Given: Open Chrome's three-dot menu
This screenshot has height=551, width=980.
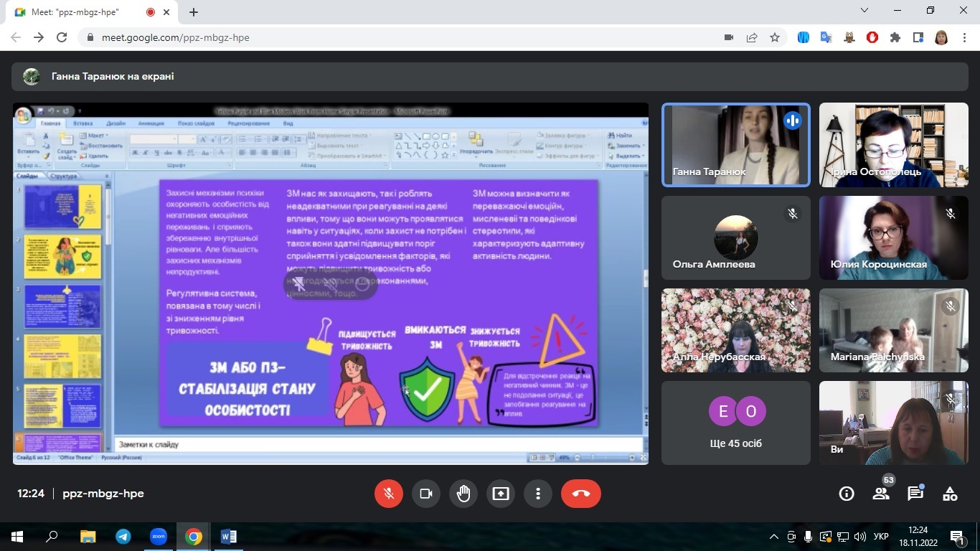Looking at the screenshot, I should tap(965, 37).
